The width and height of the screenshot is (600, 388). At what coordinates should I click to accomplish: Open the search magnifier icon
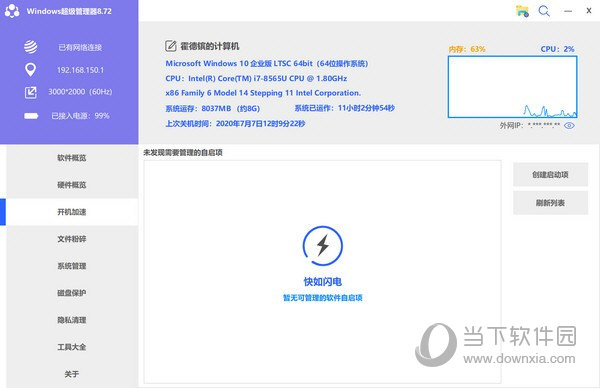[544, 11]
